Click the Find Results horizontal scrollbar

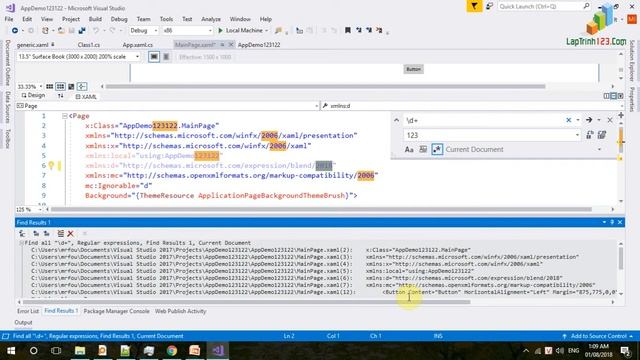(247, 302)
